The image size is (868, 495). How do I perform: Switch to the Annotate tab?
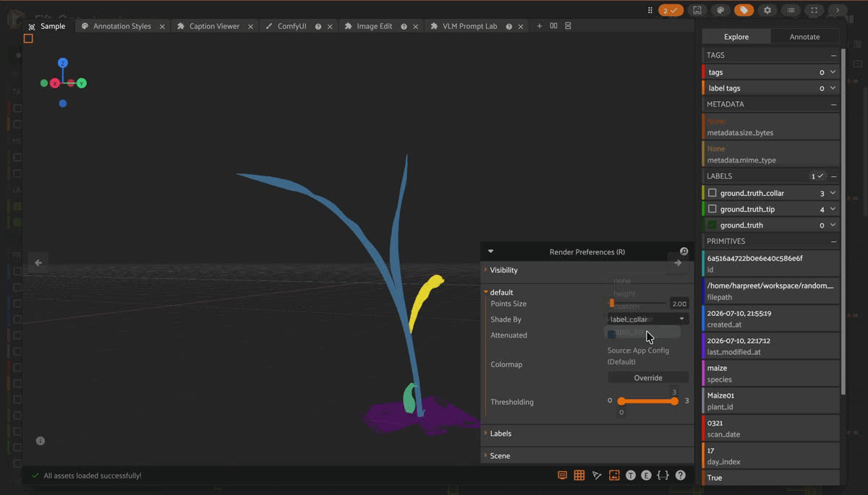point(804,37)
